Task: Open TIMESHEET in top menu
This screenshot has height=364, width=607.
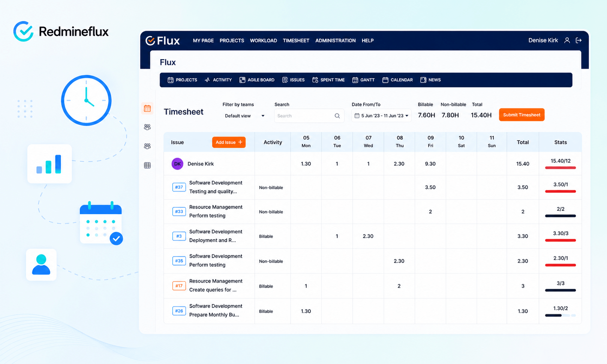Action: (296, 40)
